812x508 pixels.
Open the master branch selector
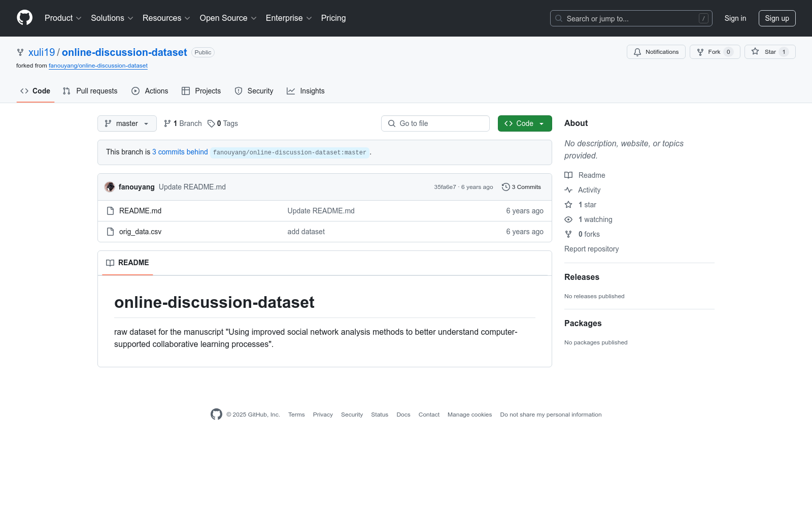click(127, 123)
